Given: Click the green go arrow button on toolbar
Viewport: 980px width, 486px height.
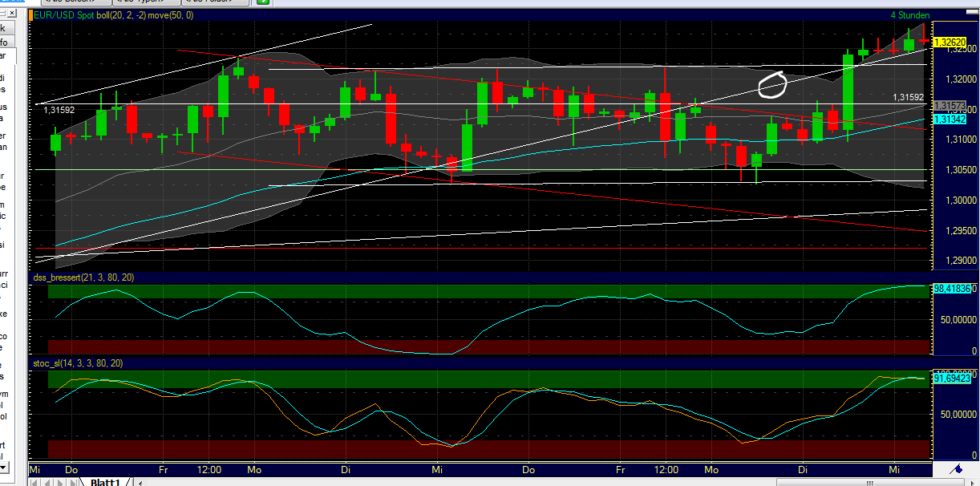Looking at the screenshot, I should tap(262, 2).
